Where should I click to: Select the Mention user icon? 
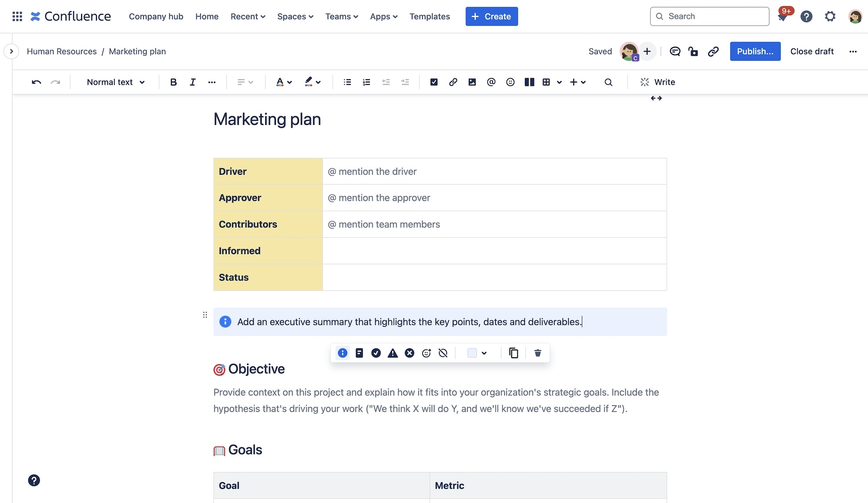point(490,82)
